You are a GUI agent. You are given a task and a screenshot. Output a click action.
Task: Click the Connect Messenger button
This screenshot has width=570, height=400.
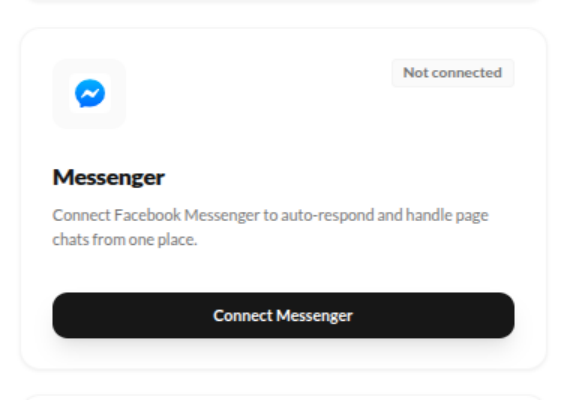283,315
